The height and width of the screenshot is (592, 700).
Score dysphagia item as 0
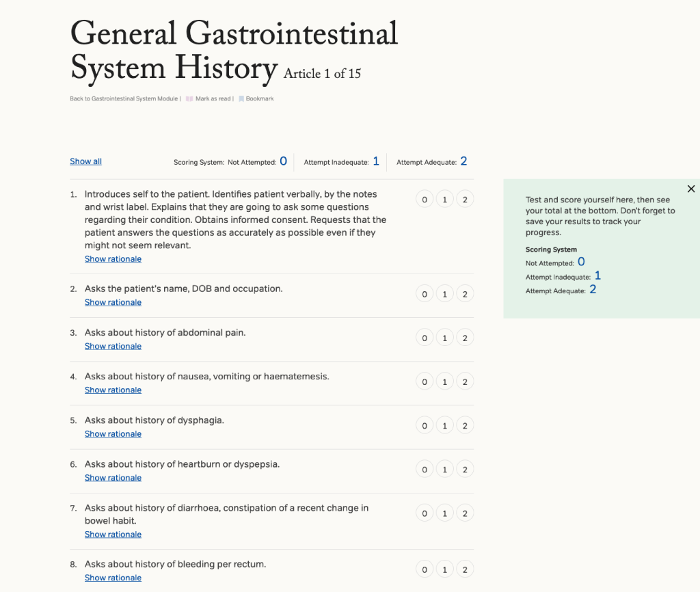[x=425, y=425]
